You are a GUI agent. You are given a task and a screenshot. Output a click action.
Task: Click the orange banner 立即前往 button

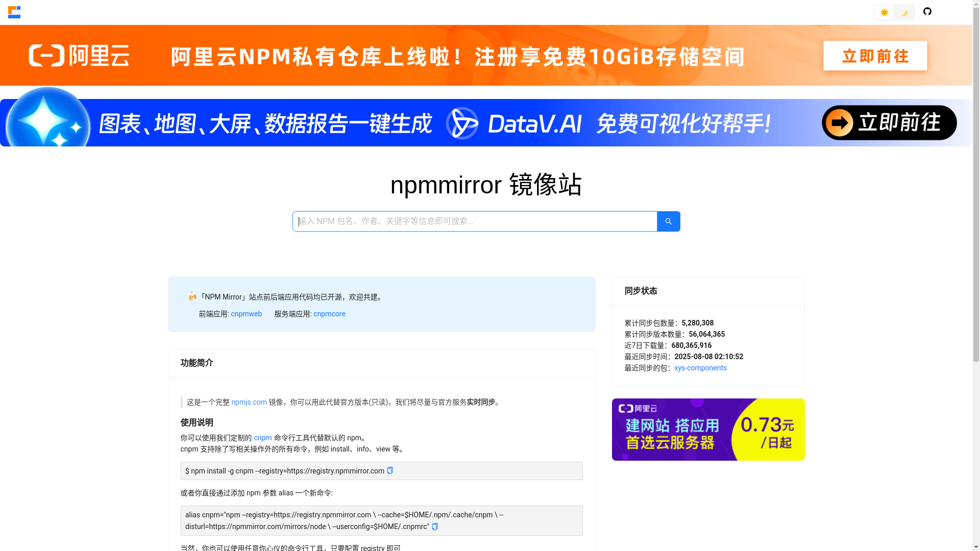click(x=875, y=56)
